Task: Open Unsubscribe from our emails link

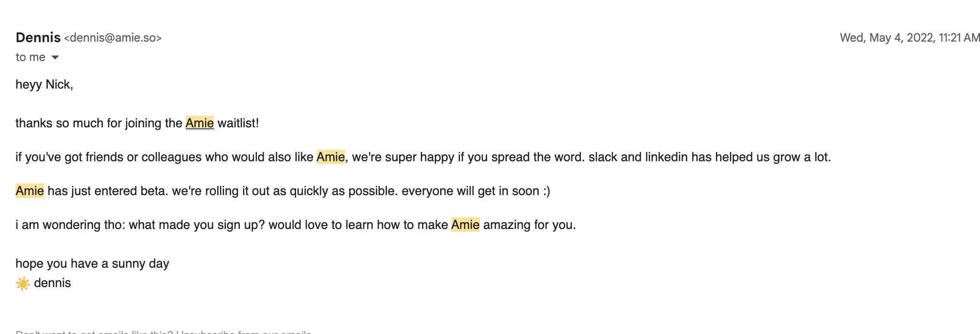Action: 244,332
